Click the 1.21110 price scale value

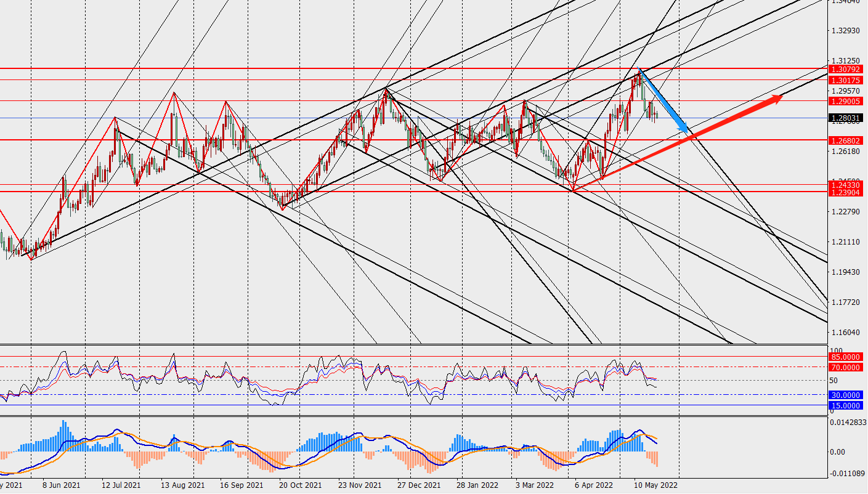pos(846,242)
